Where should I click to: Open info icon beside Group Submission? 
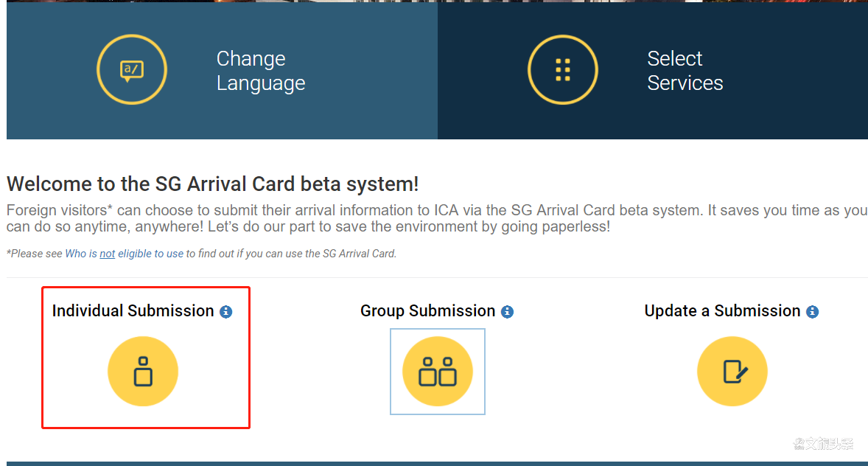507,312
